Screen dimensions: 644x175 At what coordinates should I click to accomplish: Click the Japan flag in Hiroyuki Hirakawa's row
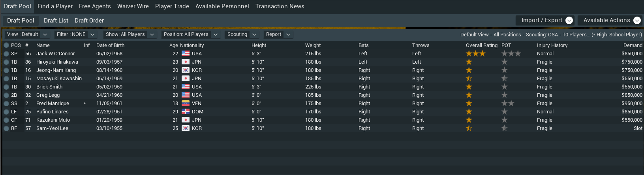coord(185,62)
